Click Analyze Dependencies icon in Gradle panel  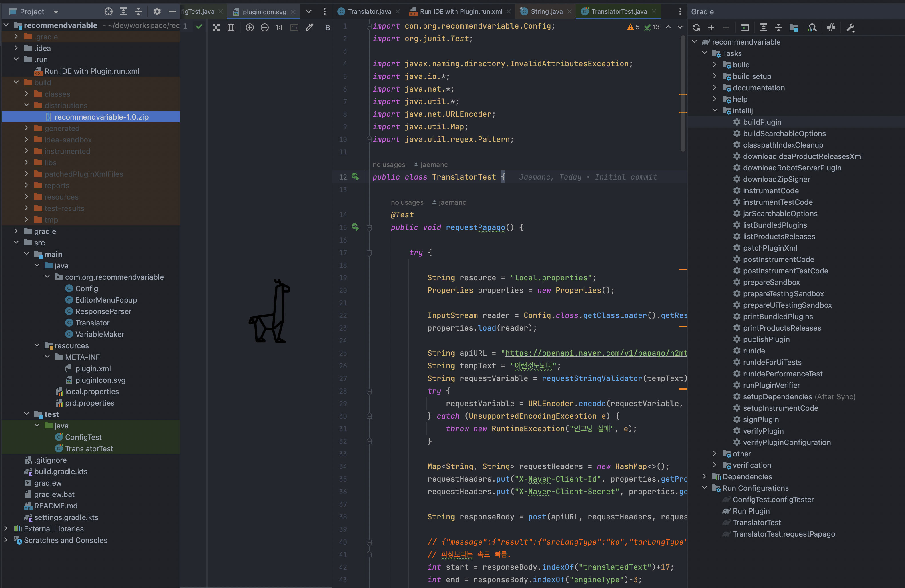pyautogui.click(x=812, y=27)
